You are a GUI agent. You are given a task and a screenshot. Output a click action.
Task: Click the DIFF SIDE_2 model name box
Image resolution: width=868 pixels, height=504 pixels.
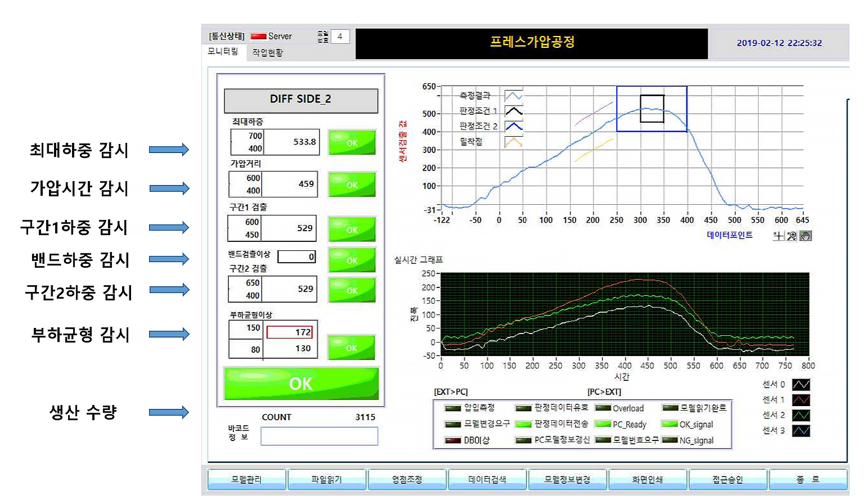click(301, 101)
